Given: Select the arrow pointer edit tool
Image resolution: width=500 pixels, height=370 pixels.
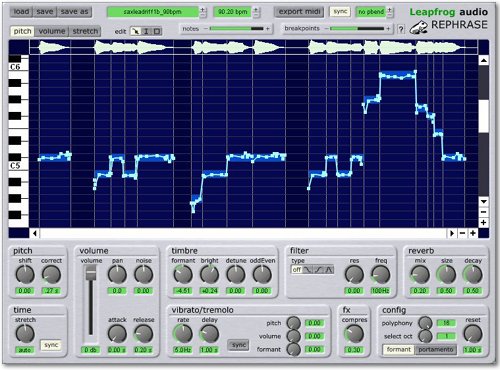Looking at the screenshot, I should pos(135,31).
